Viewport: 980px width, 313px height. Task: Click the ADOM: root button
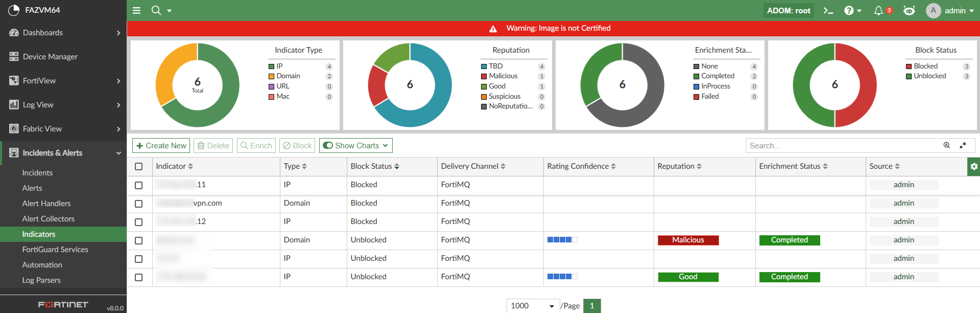788,10
